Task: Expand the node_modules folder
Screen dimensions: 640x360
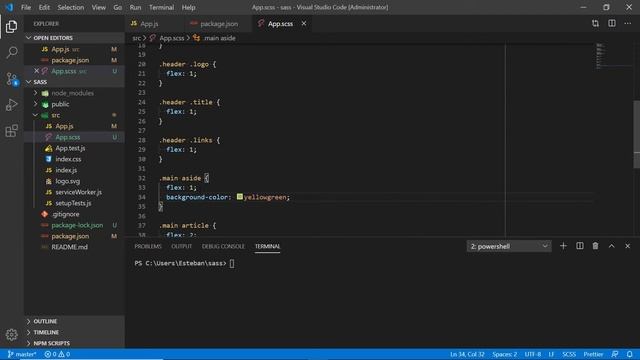Action: click(x=36, y=93)
